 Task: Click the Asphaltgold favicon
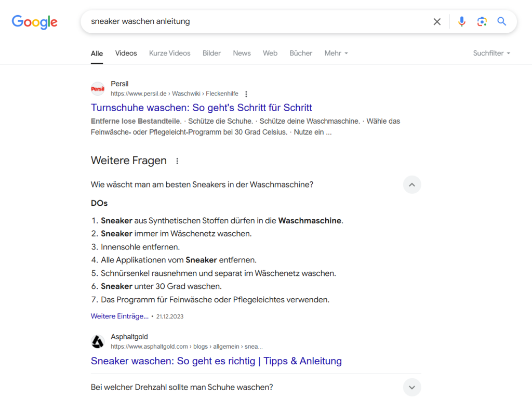coord(98,341)
